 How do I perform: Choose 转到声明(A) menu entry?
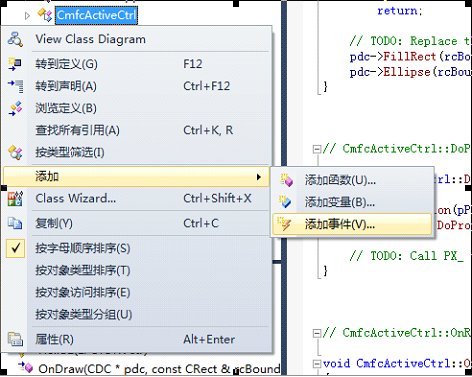click(x=137, y=86)
